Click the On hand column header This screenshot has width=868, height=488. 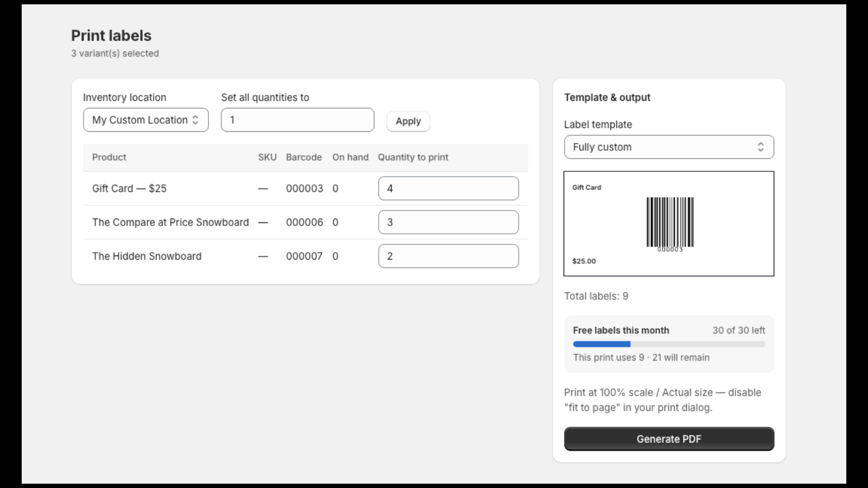tap(350, 157)
